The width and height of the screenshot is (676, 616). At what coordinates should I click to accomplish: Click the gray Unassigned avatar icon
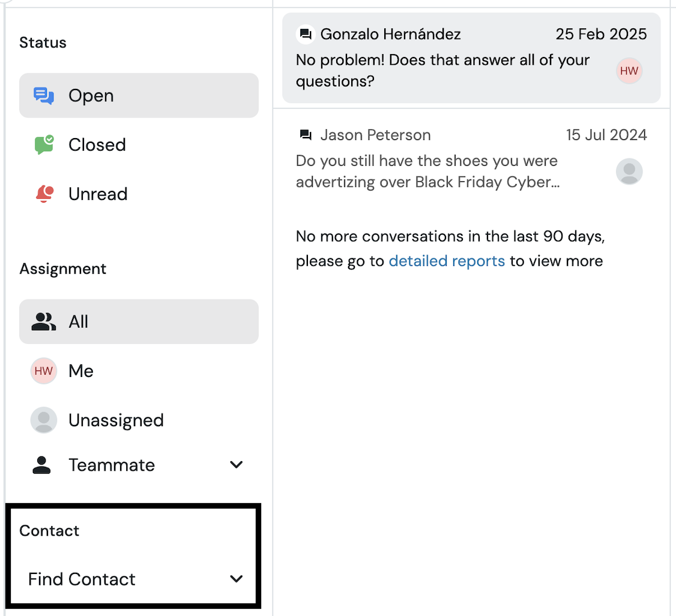click(44, 420)
